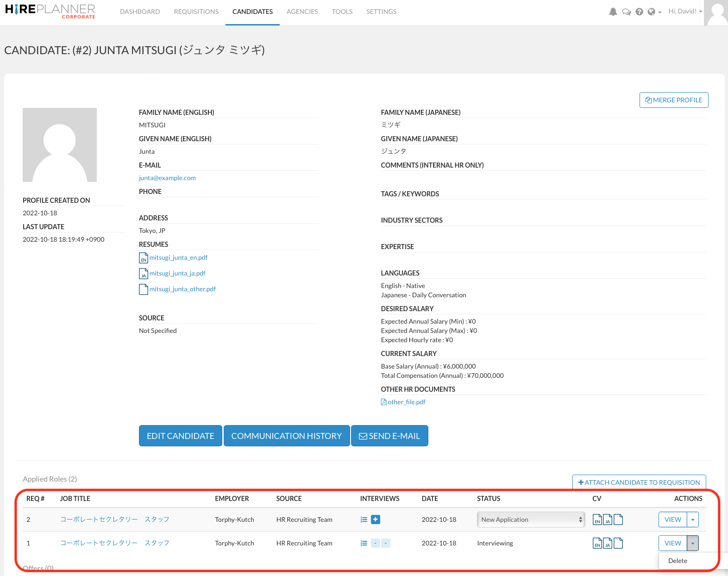Viewport: 728px width, 576px height.
Task: Open interview list icon for requisition 1
Action: point(364,543)
